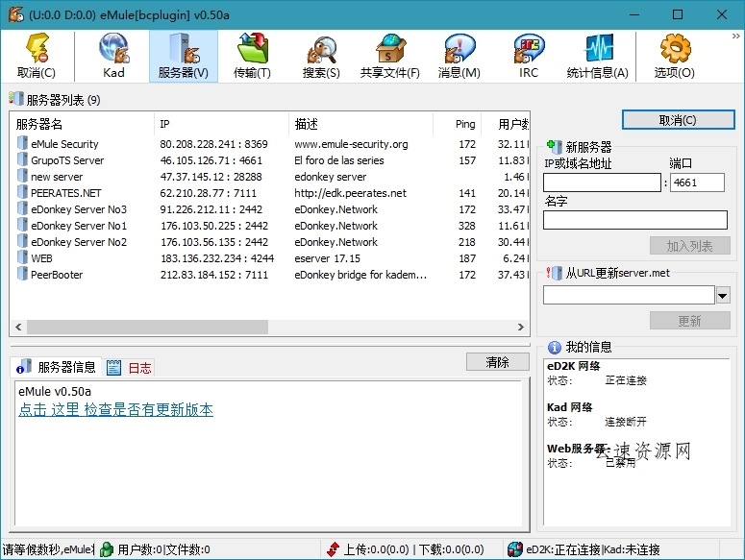Click the Cancel connection lightning toolbar icon

37,48
